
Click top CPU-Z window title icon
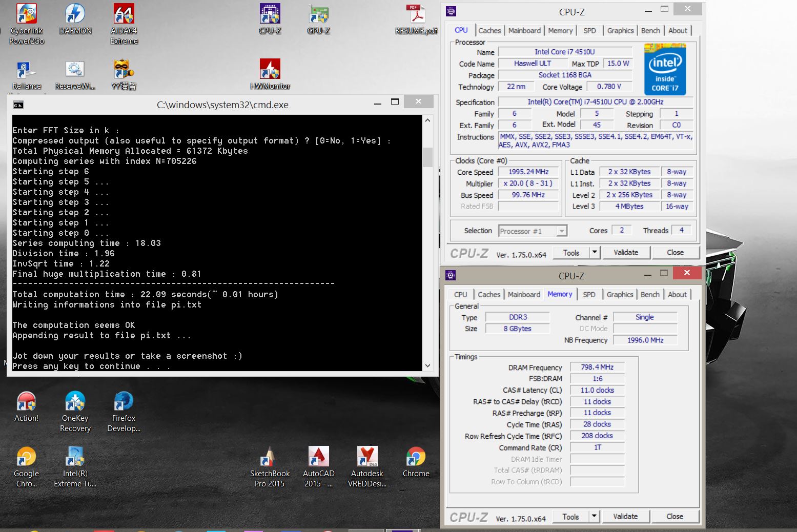click(x=451, y=11)
